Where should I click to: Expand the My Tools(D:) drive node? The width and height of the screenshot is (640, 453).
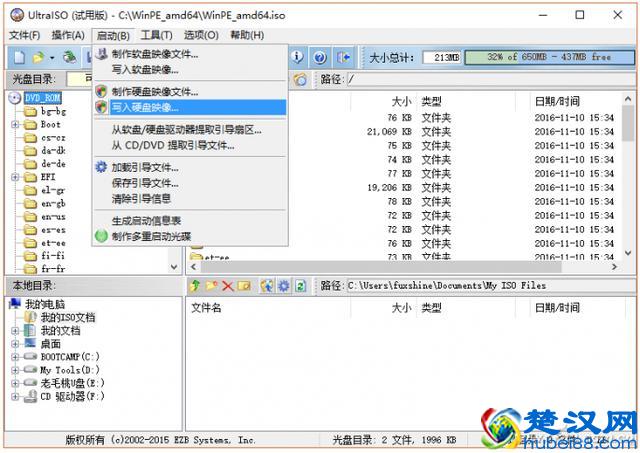pos(15,370)
